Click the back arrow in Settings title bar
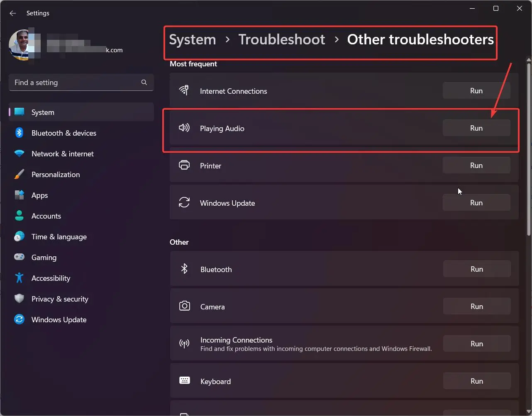Screen dimensions: 532x416 [x=13, y=13]
